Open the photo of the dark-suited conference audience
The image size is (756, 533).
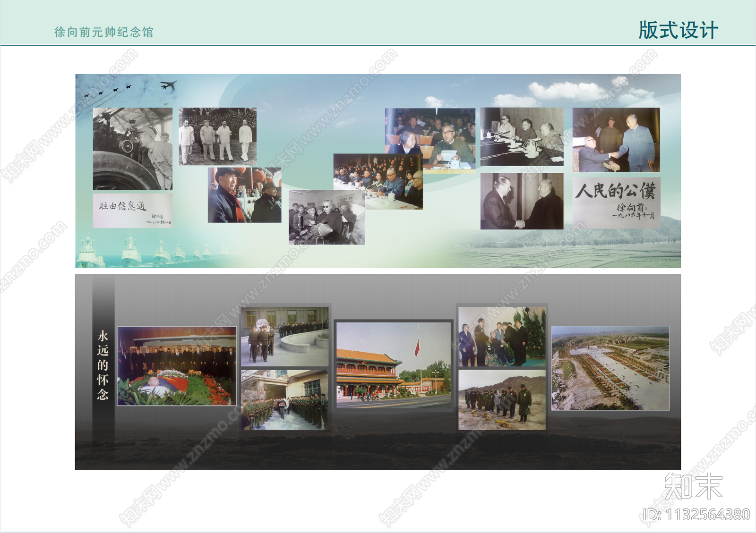tap(378, 181)
